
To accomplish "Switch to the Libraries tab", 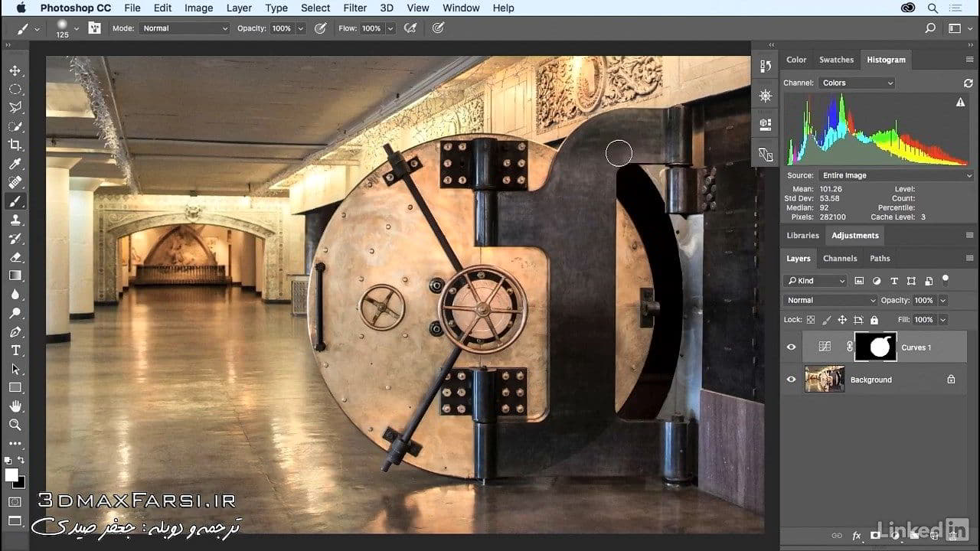I will pos(802,236).
